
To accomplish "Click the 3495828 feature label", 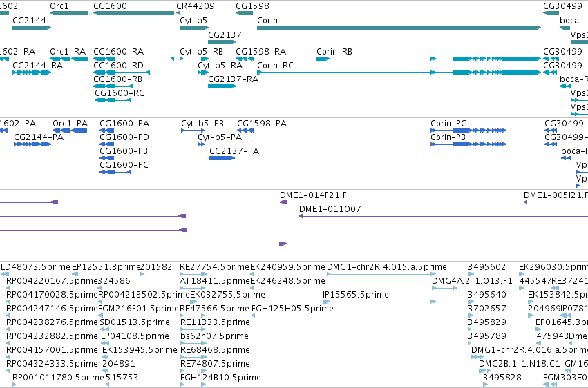I will coord(502,378).
